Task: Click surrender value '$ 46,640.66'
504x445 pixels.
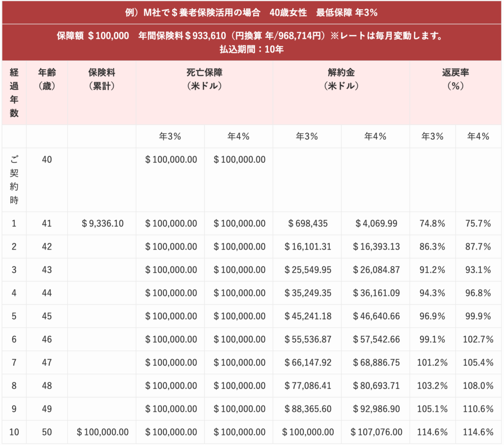Action: coord(376,316)
